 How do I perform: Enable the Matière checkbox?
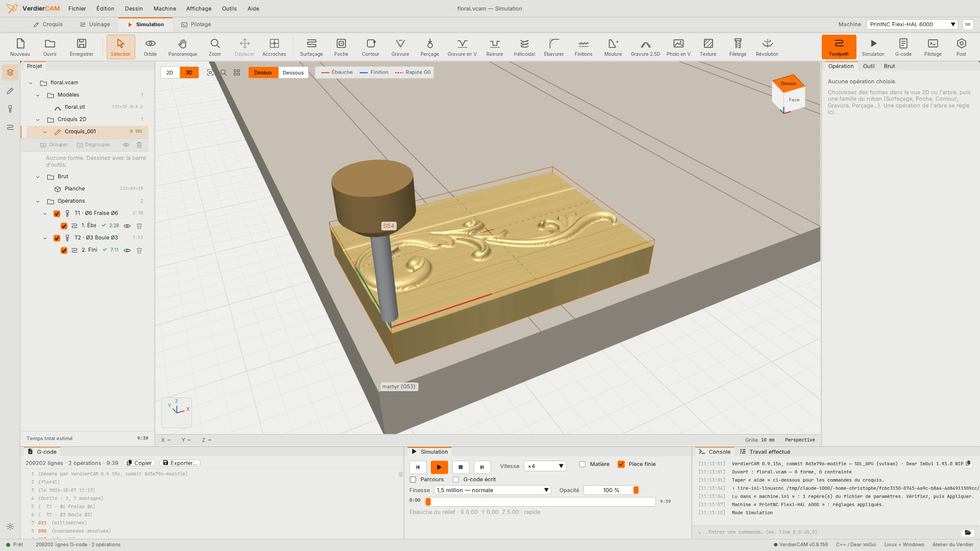coord(582,464)
